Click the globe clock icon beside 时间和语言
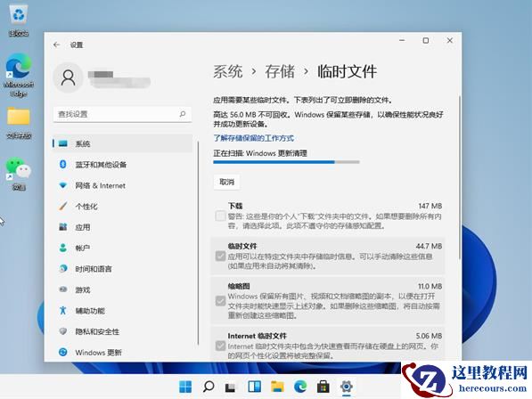Screen dimensions: 532x399 (62, 268)
